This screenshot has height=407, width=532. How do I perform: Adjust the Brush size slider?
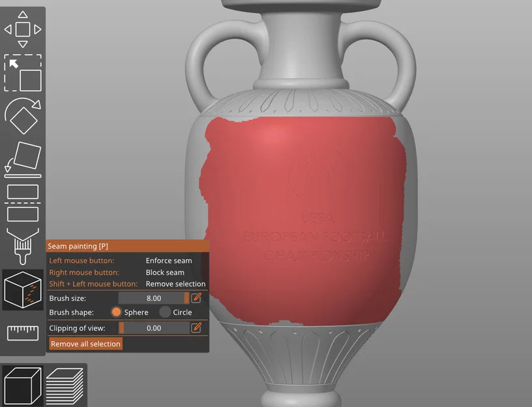pyautogui.click(x=153, y=298)
